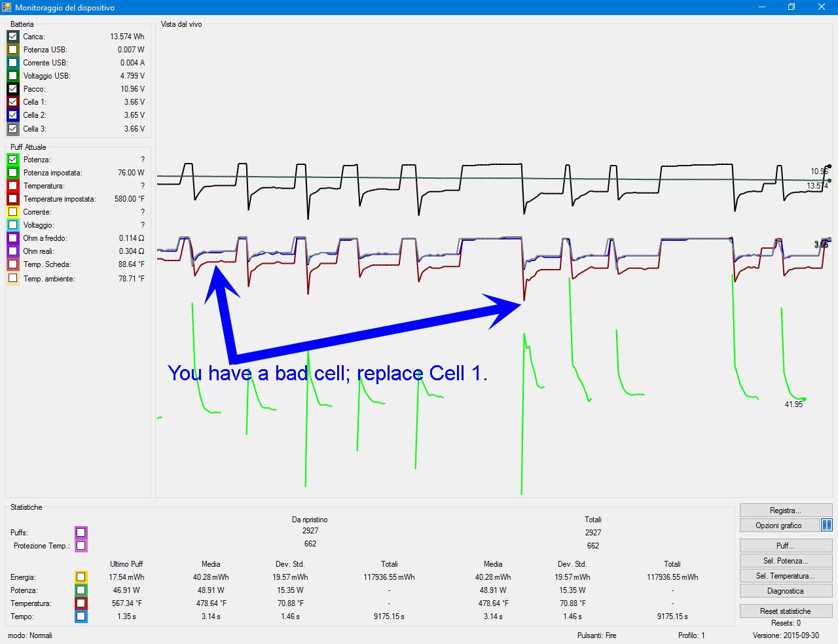Uncheck the Carica battery checkbox
Image resolution: width=838 pixels, height=644 pixels.
[x=13, y=37]
